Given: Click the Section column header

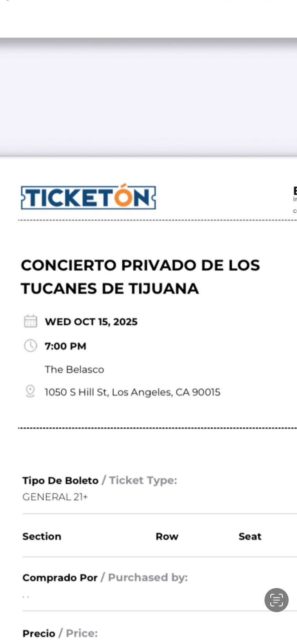Looking at the screenshot, I should (42, 536).
